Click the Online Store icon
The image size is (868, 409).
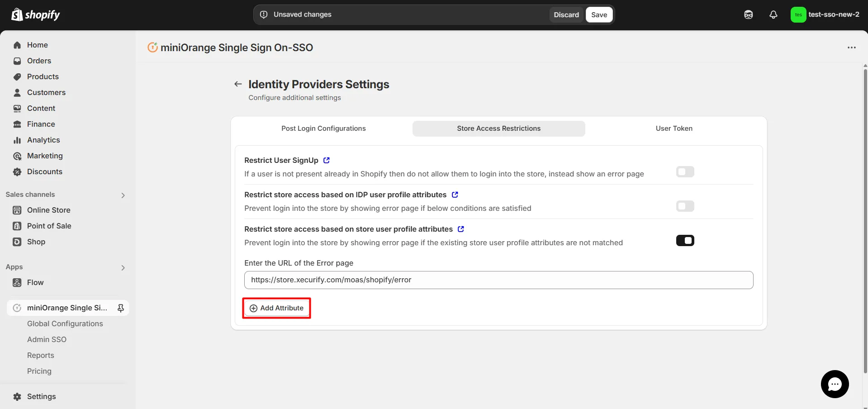pyautogui.click(x=17, y=210)
